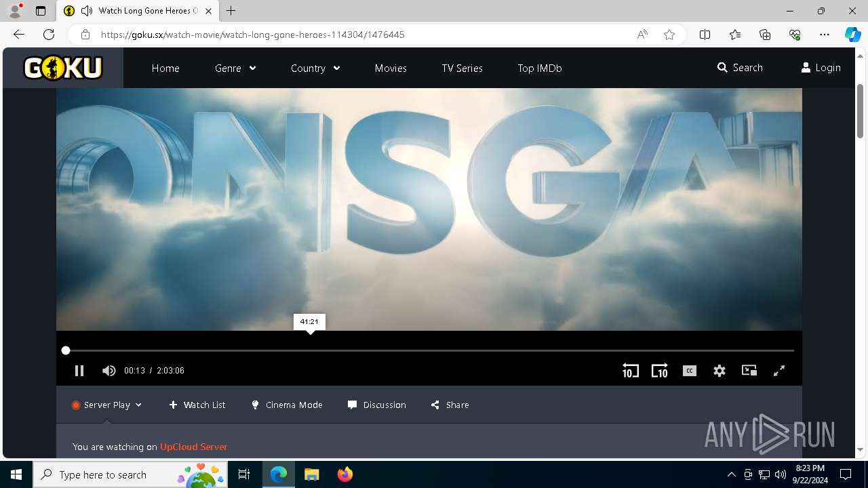Open Windows Start menu
This screenshot has height=488, width=868.
(16, 474)
